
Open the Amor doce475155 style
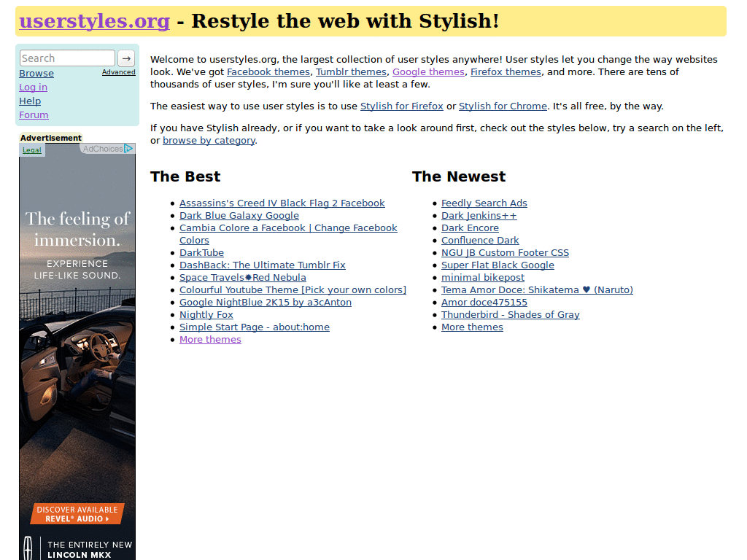pos(484,303)
